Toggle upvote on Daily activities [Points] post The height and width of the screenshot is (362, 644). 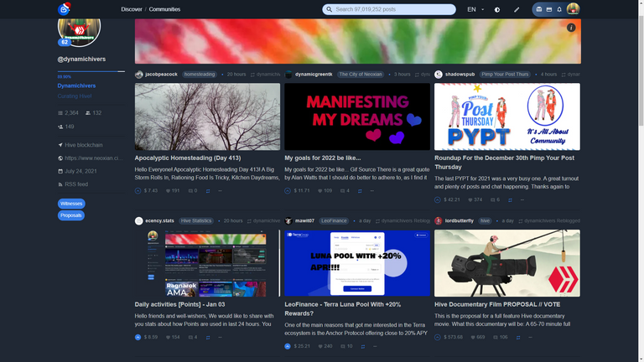tap(138, 338)
